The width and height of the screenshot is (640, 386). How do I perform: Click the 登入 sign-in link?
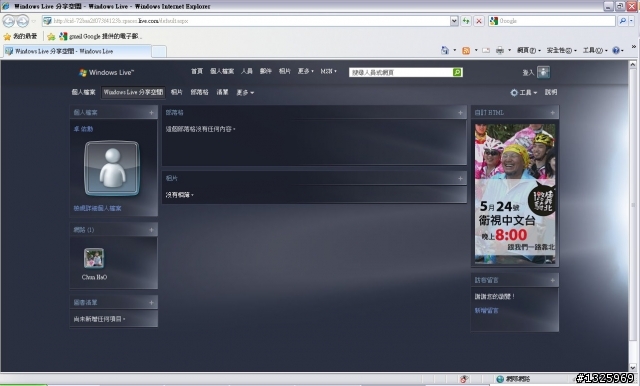528,73
